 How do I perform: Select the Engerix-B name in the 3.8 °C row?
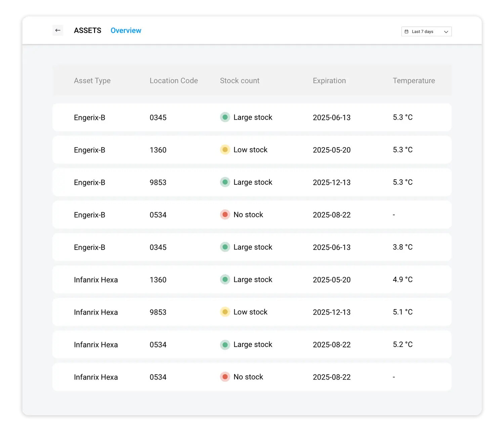point(89,247)
